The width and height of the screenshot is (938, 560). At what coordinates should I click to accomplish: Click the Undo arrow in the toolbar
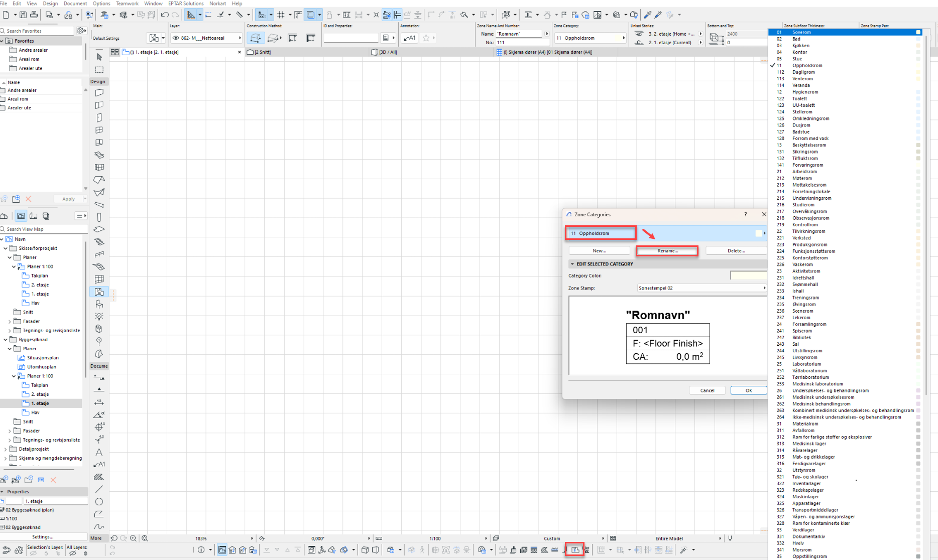tap(164, 15)
